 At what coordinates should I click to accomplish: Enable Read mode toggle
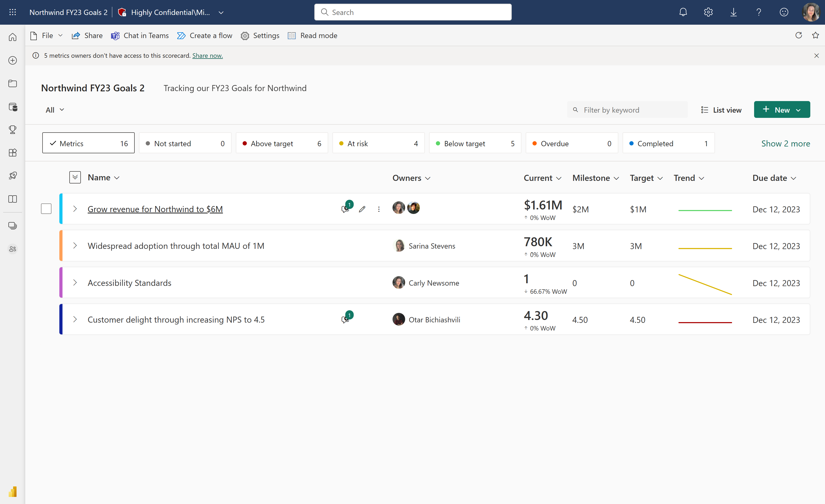[x=312, y=35]
